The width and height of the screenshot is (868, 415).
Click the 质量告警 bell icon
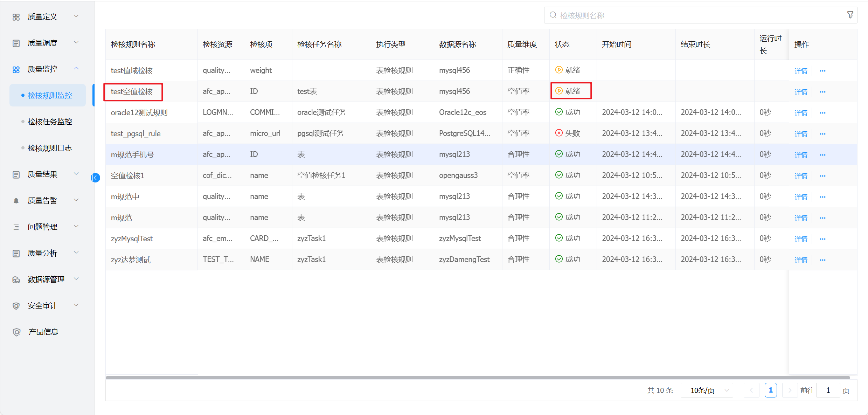coord(16,201)
